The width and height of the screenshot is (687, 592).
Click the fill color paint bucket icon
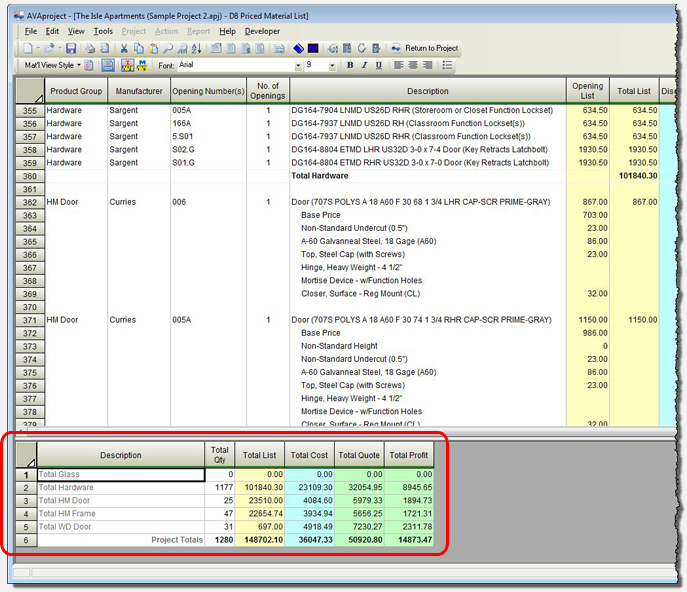[x=298, y=48]
